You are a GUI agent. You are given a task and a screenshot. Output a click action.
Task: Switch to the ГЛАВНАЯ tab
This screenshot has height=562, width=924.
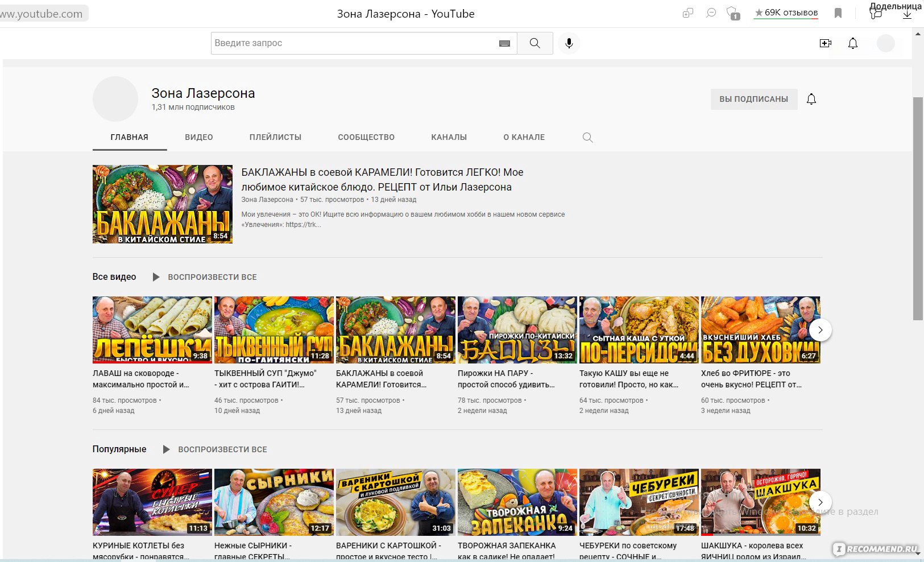click(x=130, y=137)
